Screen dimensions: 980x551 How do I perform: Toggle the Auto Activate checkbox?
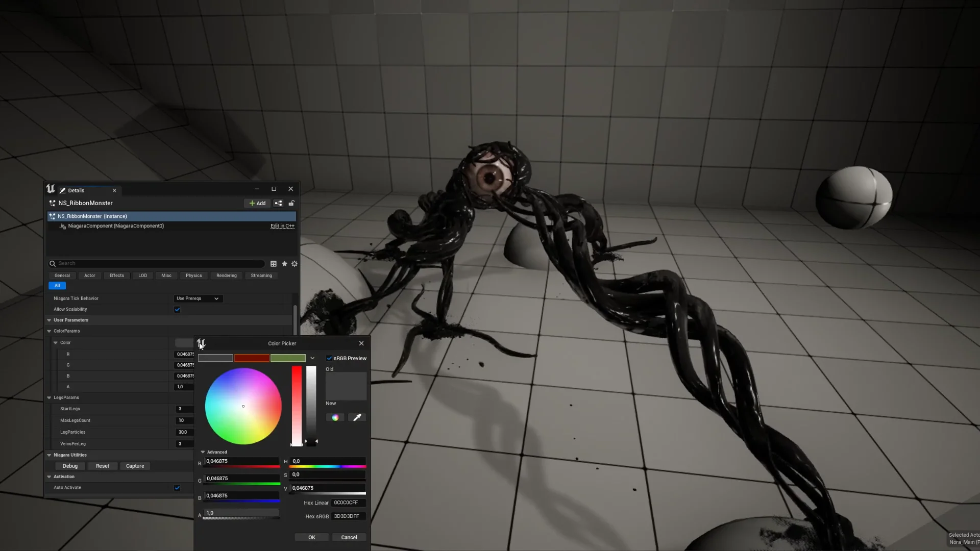177,488
